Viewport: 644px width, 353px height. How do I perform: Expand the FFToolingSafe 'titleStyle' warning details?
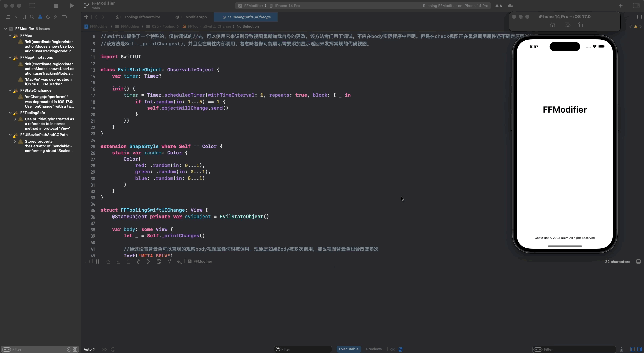[15, 119]
